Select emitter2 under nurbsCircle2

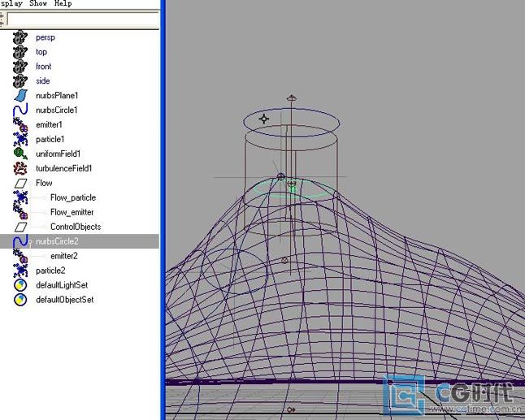pos(64,256)
